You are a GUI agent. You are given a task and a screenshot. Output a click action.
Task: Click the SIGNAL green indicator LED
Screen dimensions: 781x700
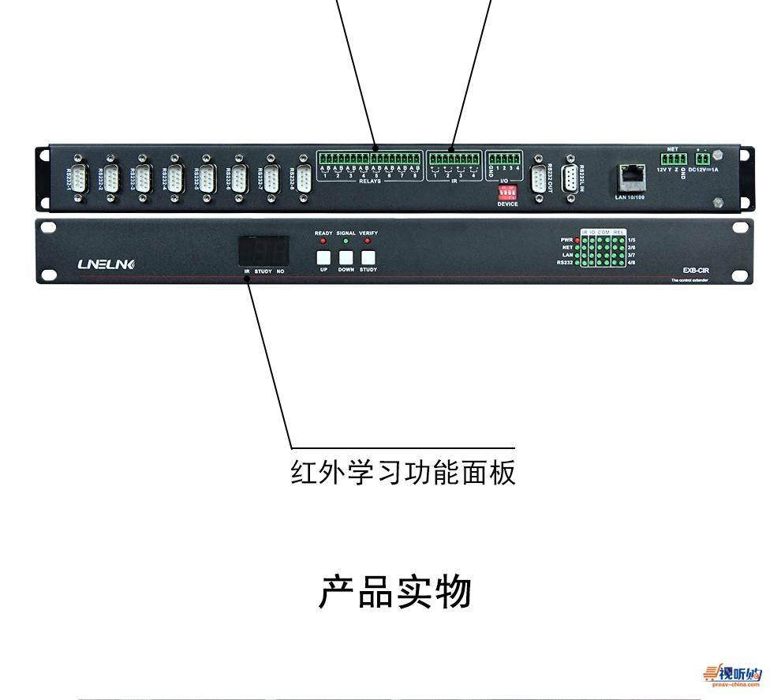click(x=346, y=241)
